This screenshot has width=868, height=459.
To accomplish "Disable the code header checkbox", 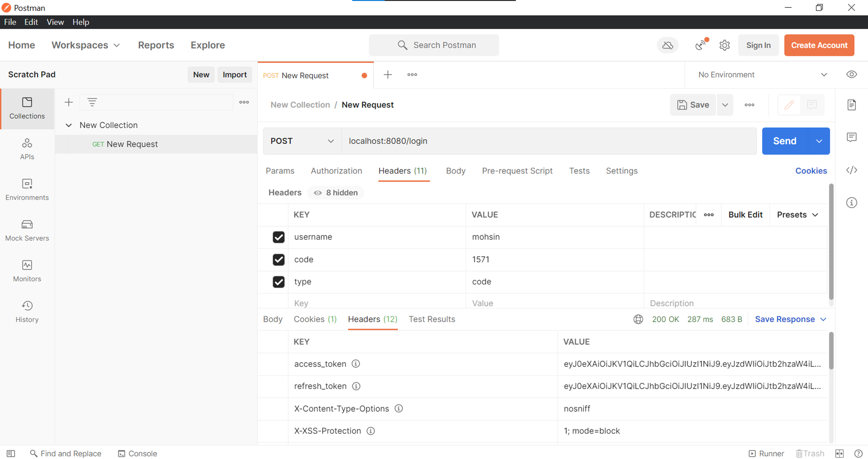I will pyautogui.click(x=279, y=260).
